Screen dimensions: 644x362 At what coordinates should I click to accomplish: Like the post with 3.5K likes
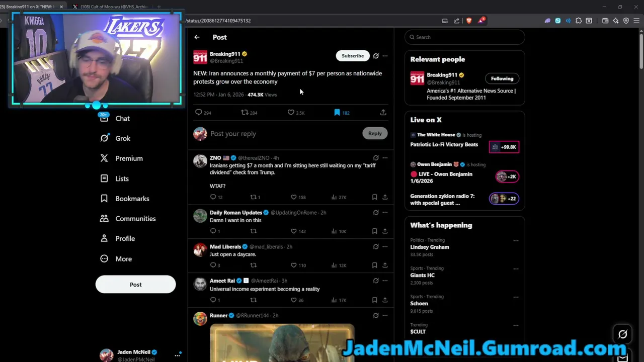pyautogui.click(x=291, y=113)
